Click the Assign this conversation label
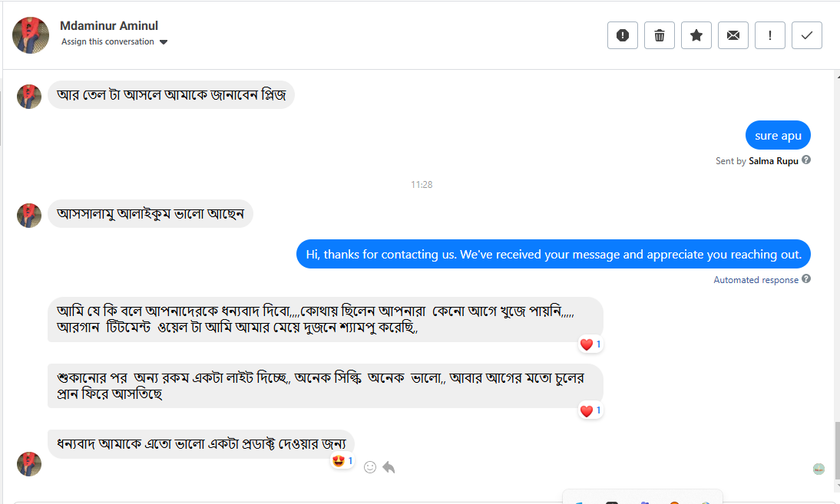This screenshot has height=504, width=840. pyautogui.click(x=107, y=41)
